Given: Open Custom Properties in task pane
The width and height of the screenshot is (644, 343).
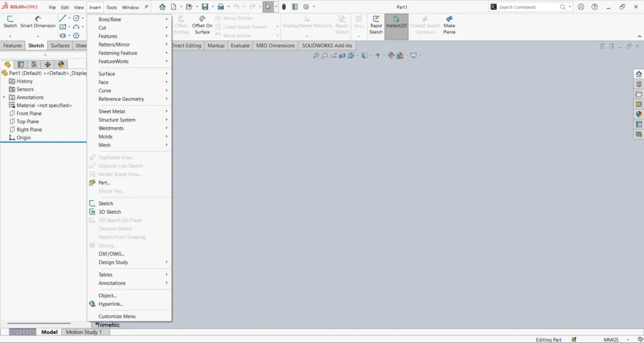Looking at the screenshot, I should (x=639, y=124).
